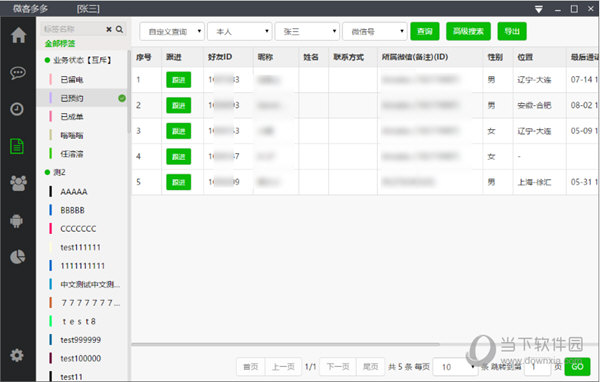This screenshot has width=600, height=382.
Task: Open the 本人 dropdown
Action: tap(240, 31)
